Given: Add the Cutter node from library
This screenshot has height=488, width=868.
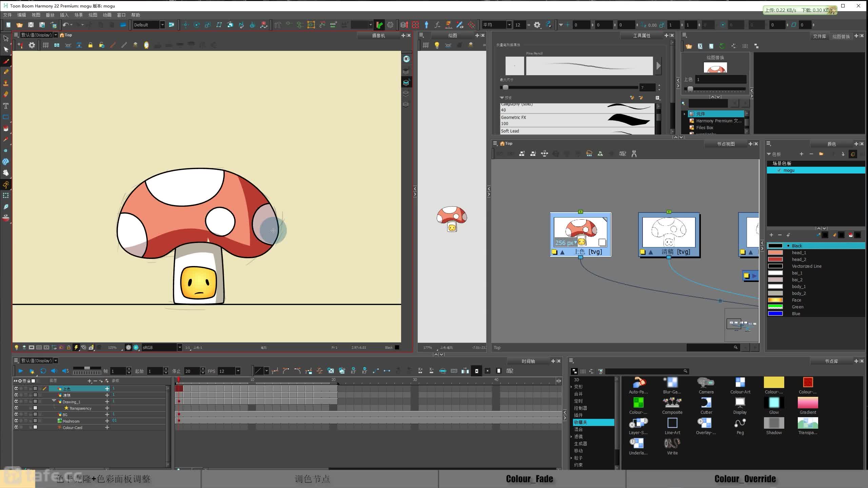Looking at the screenshot, I should [706, 405].
